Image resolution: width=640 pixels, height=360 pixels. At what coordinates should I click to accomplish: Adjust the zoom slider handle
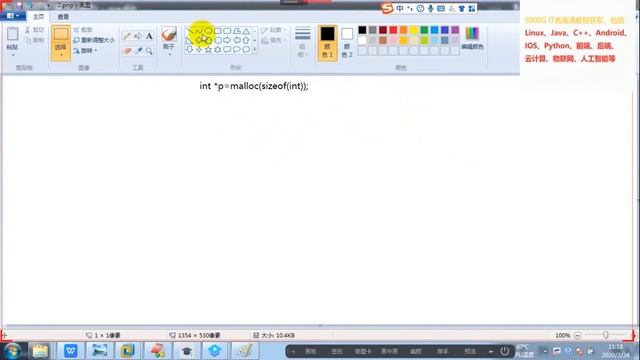point(606,335)
